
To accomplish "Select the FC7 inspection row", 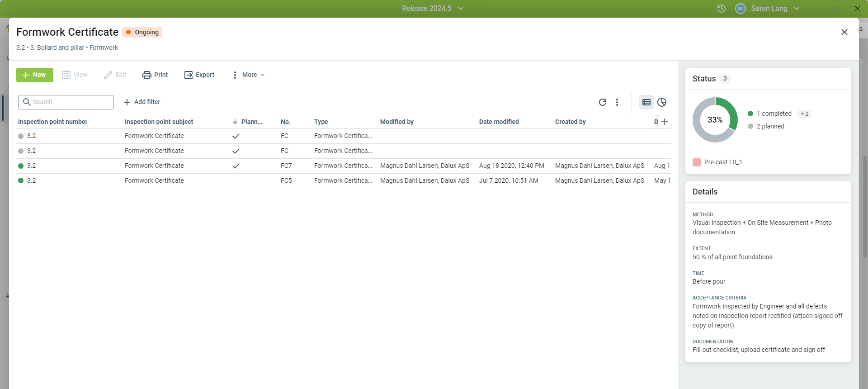I will (x=286, y=166).
